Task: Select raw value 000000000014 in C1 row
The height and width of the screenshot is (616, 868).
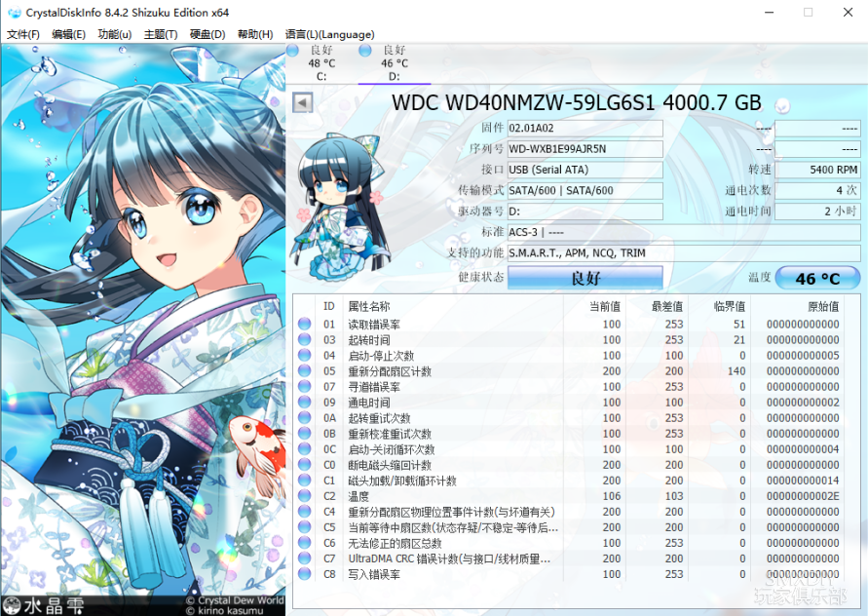Action: (x=803, y=481)
